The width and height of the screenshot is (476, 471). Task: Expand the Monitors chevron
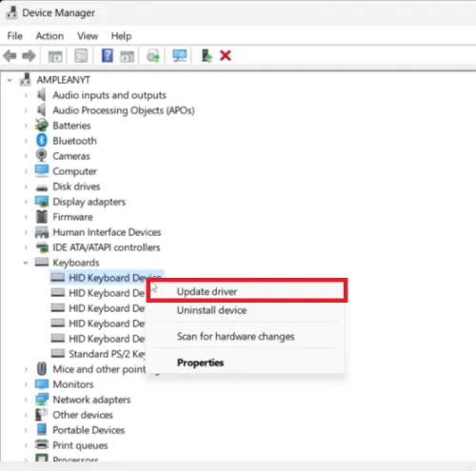26,384
